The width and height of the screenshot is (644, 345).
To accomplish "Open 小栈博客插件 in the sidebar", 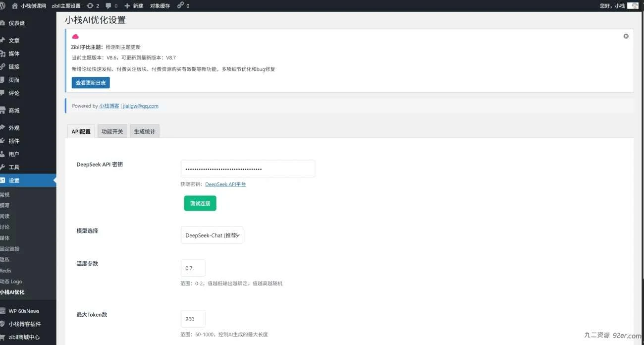I will 28,324.
